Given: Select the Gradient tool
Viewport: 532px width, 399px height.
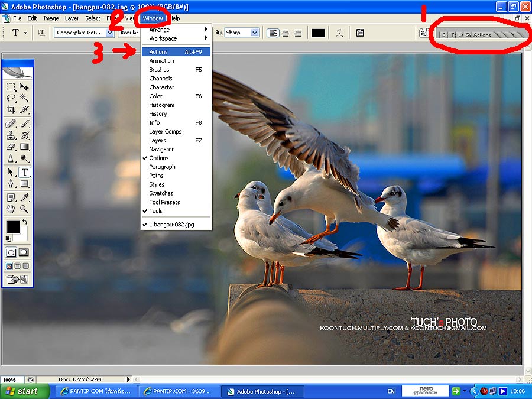Looking at the screenshot, I should click(x=24, y=147).
